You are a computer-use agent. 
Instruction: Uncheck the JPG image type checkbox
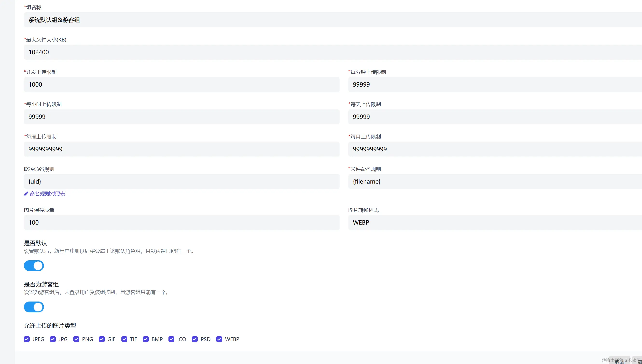[53, 339]
